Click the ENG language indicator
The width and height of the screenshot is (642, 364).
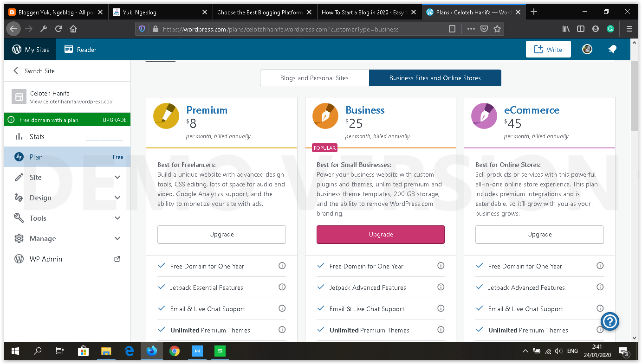[x=572, y=351]
